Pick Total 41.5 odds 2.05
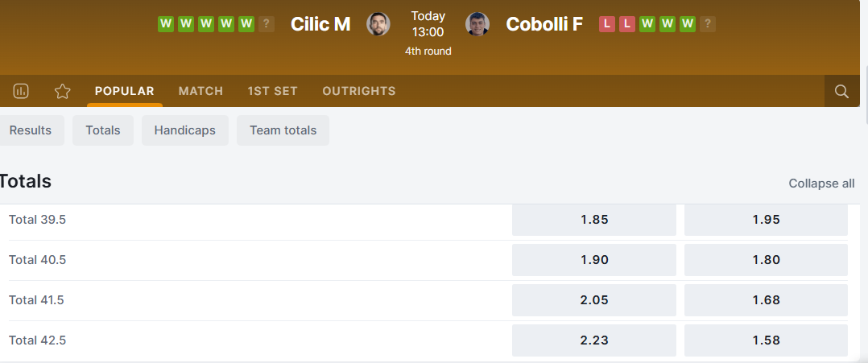The width and height of the screenshot is (868, 363). pyautogui.click(x=593, y=300)
